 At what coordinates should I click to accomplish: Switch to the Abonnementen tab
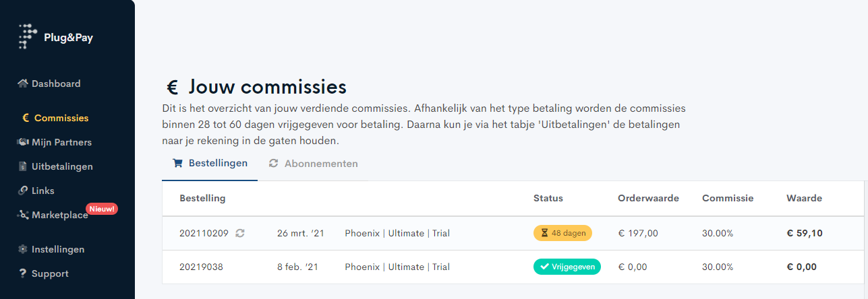click(x=313, y=164)
